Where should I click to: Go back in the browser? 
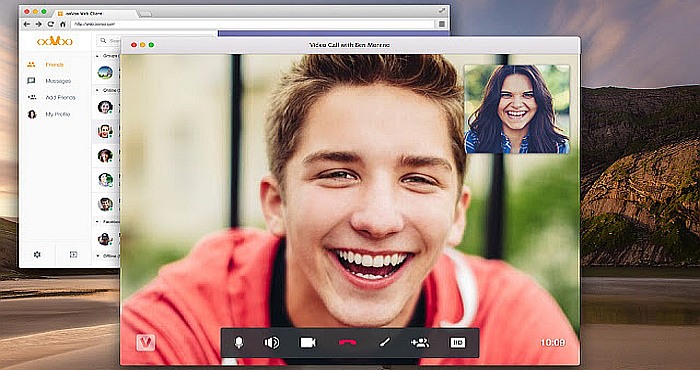27,24
